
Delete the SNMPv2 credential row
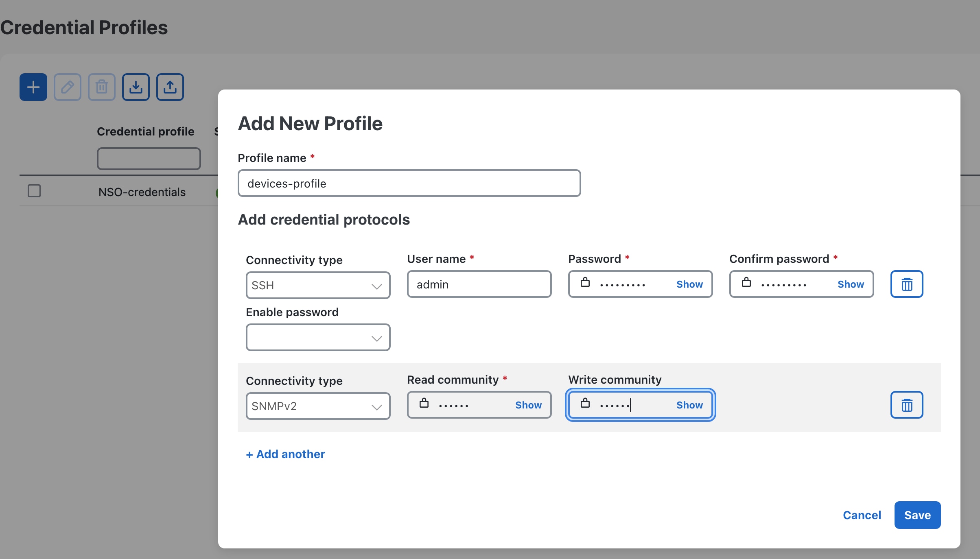907,405
